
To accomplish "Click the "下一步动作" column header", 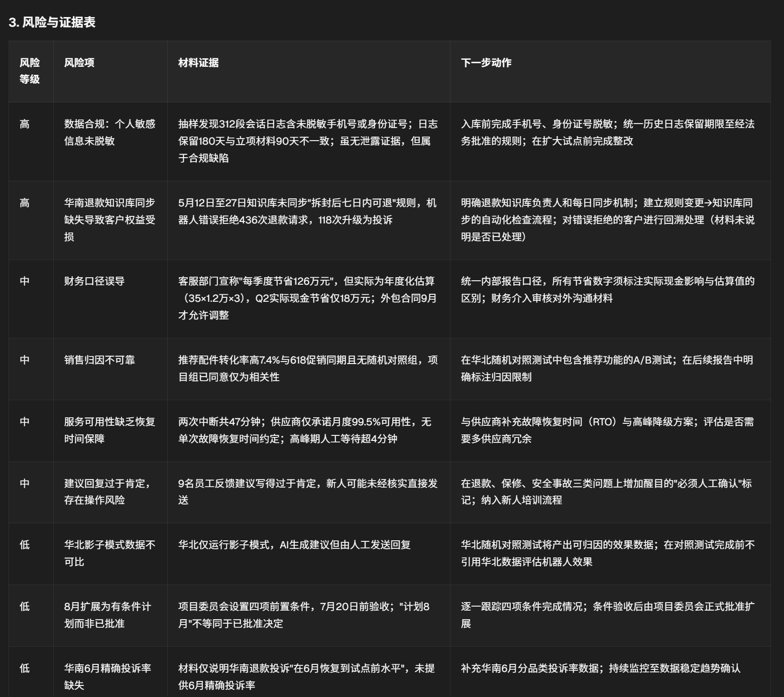I will click(486, 63).
